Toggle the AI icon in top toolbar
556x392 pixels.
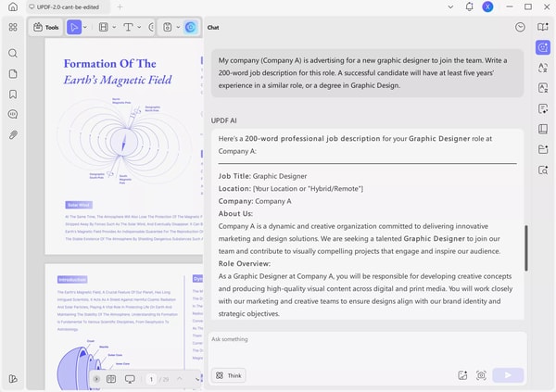click(x=190, y=27)
